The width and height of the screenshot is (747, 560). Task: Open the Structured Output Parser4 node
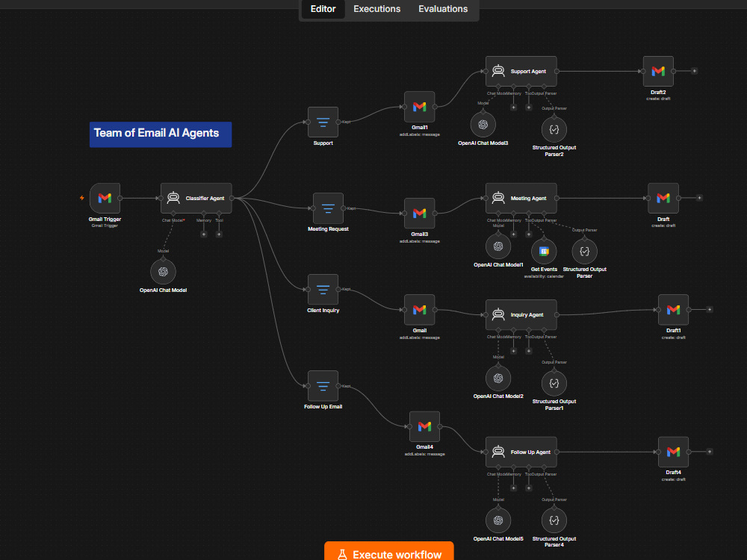(x=554, y=520)
